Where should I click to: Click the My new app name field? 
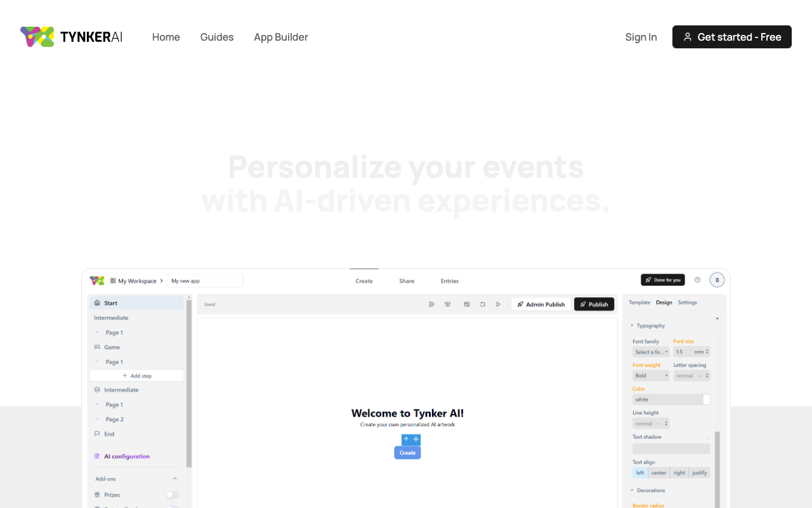coord(205,281)
